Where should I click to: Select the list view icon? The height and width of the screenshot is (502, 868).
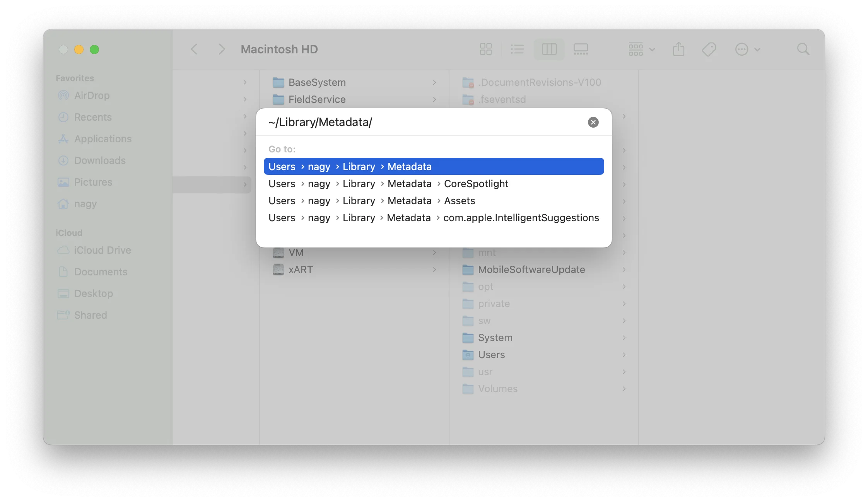pyautogui.click(x=517, y=48)
